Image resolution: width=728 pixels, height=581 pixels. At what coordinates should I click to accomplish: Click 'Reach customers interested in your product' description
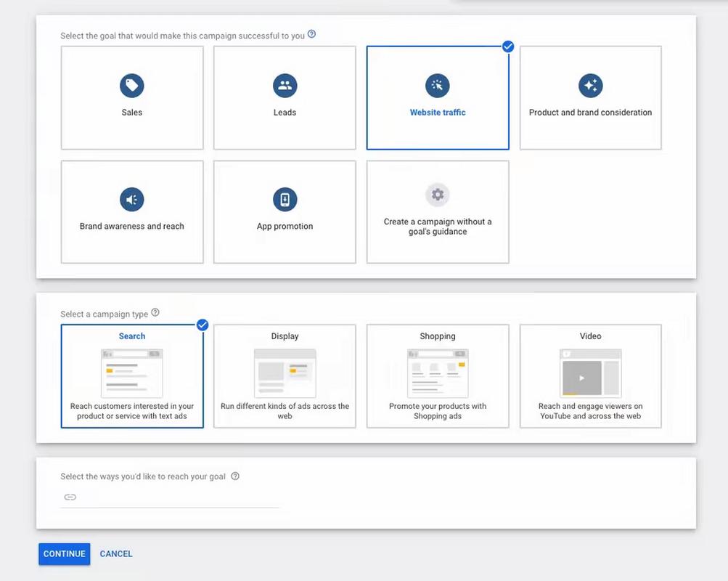[x=132, y=411]
